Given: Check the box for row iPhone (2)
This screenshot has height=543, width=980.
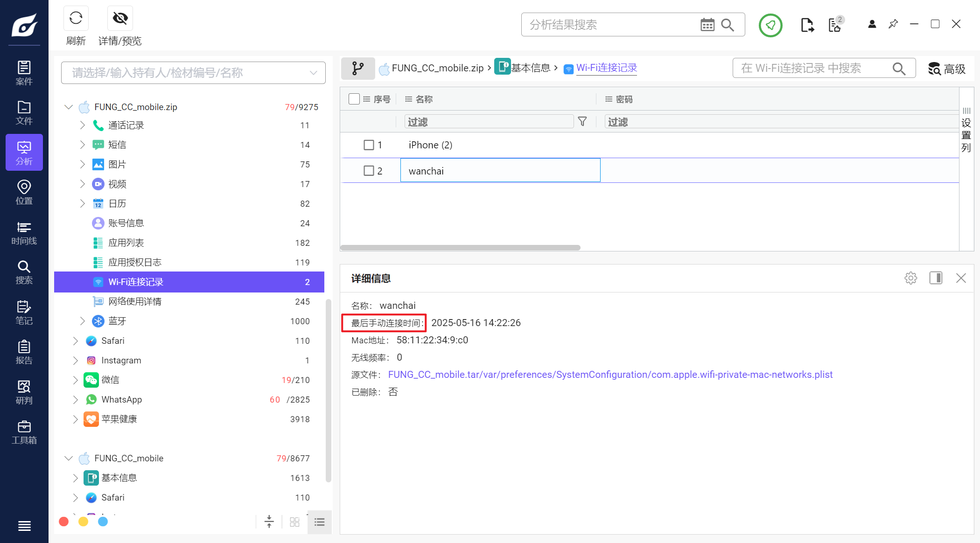Looking at the screenshot, I should click(x=369, y=145).
